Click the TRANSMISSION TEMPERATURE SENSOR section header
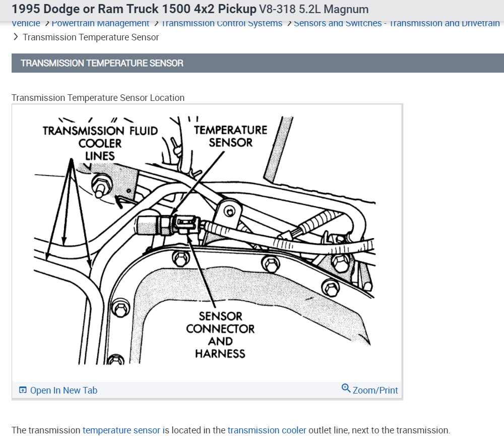504x447 pixels. [258, 63]
